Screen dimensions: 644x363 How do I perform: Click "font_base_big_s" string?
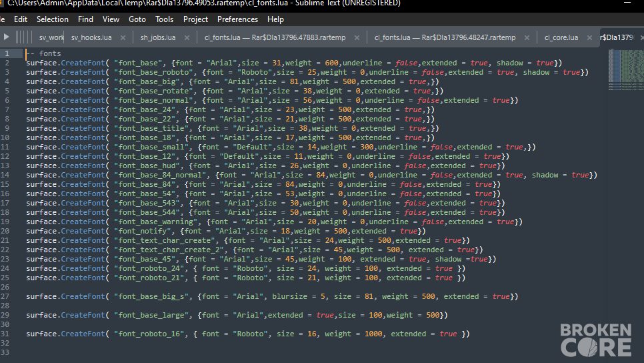pos(151,296)
